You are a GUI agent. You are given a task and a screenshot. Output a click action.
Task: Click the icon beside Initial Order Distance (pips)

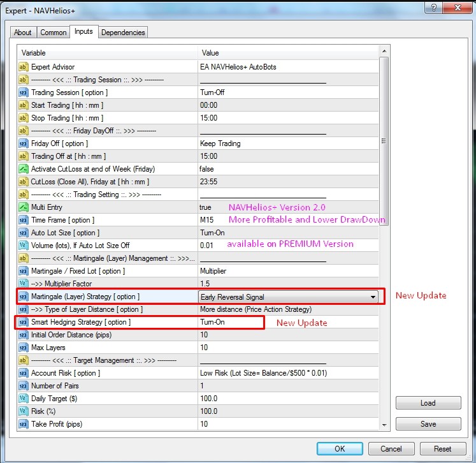[24, 335]
